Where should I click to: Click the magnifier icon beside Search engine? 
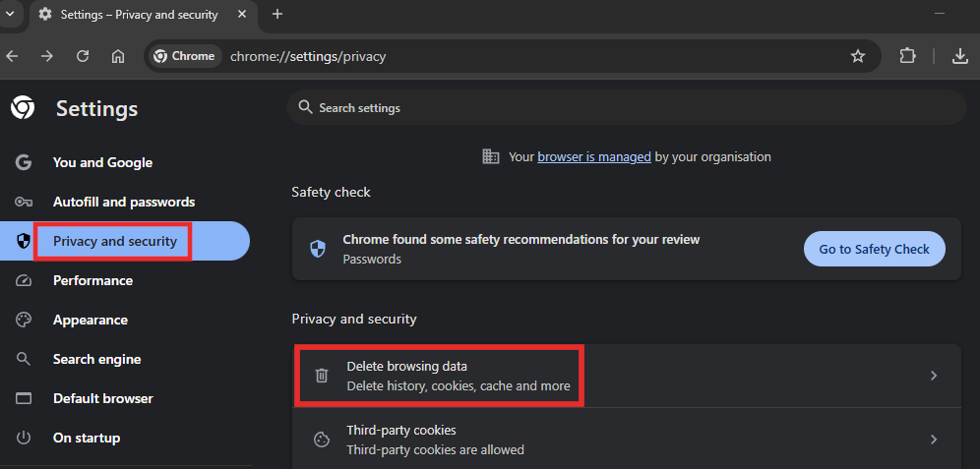tap(24, 359)
